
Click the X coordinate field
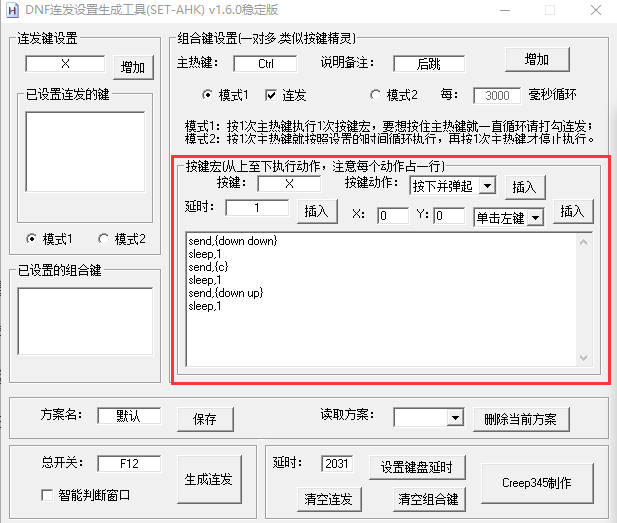393,215
